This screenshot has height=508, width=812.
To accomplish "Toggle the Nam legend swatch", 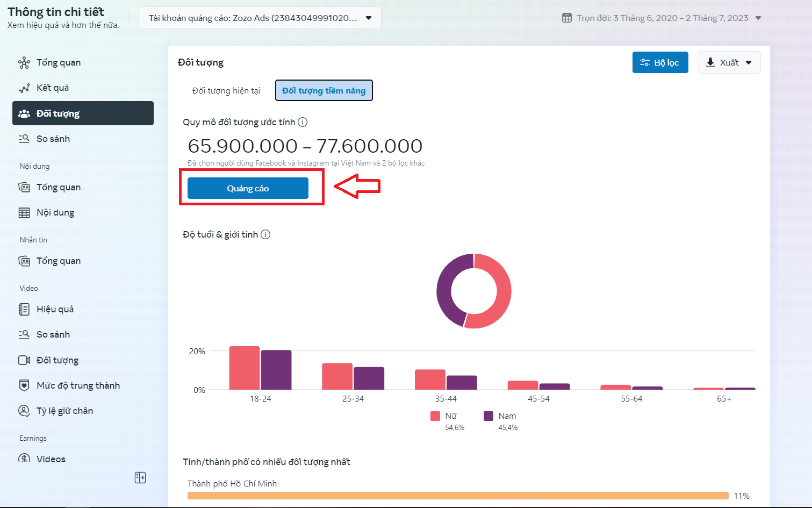I will point(488,416).
